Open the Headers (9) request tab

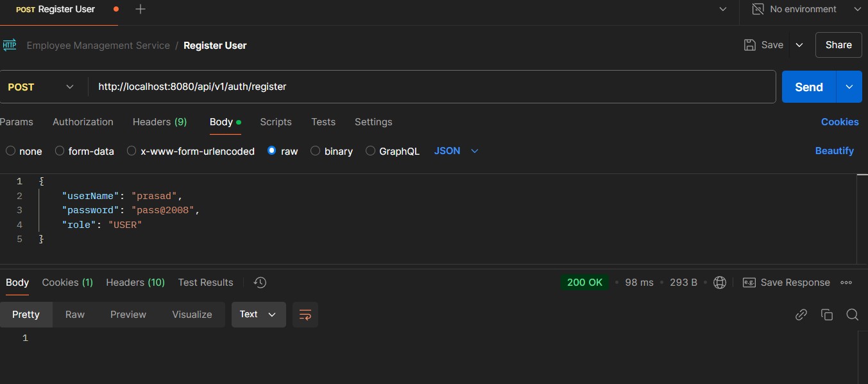pos(160,122)
